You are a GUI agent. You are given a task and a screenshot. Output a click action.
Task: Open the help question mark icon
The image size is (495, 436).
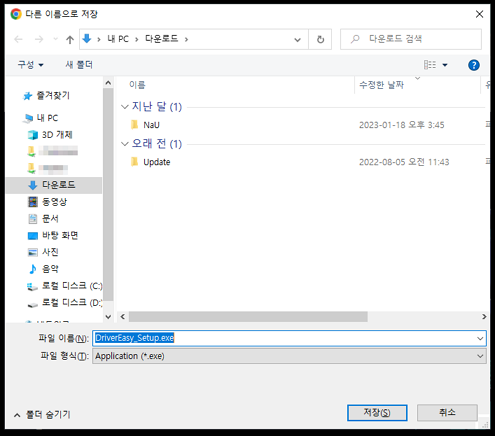pyautogui.click(x=474, y=65)
